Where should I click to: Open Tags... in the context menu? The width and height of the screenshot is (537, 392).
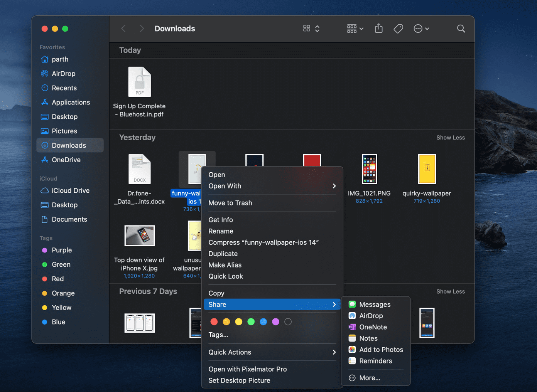coord(272,335)
